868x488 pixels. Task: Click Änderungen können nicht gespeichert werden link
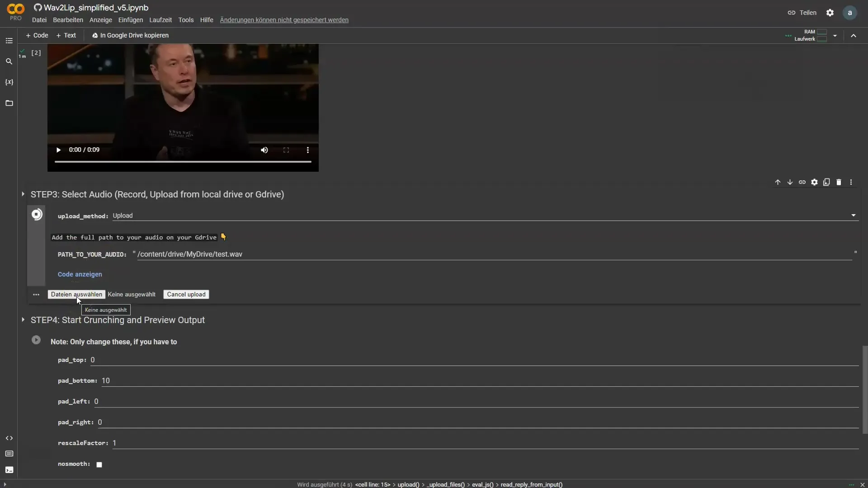[284, 20]
